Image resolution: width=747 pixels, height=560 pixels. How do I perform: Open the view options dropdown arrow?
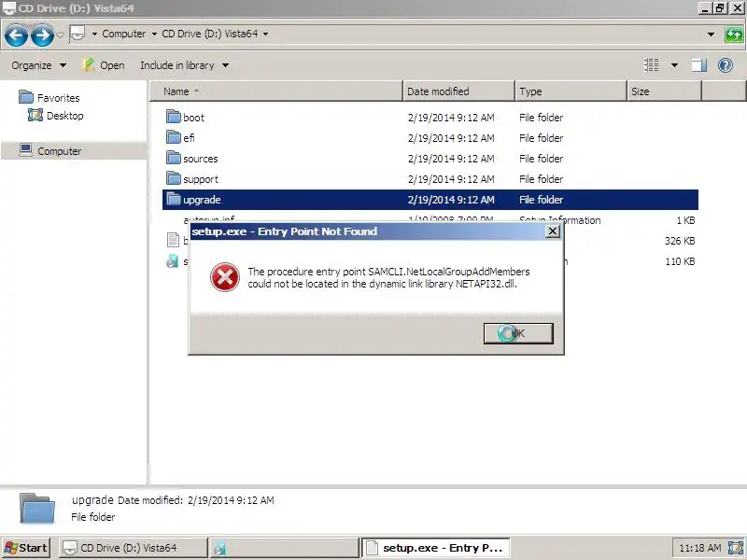pos(674,65)
